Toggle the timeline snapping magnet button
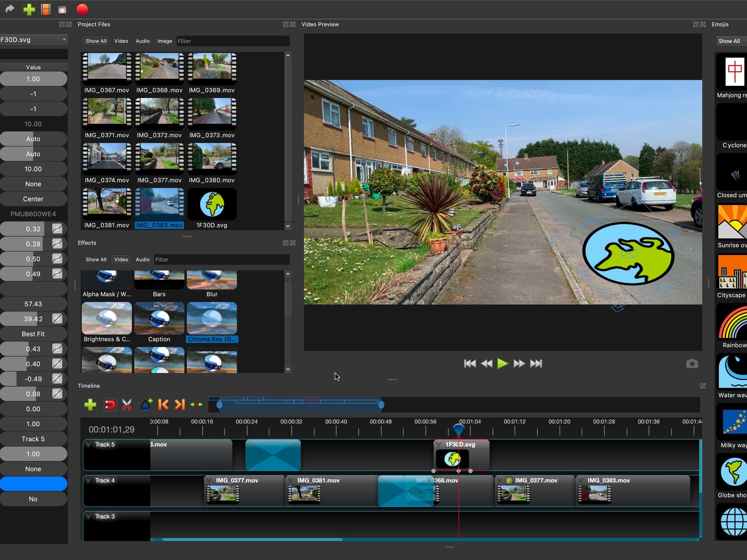The width and height of the screenshot is (747, 560). coord(110,404)
